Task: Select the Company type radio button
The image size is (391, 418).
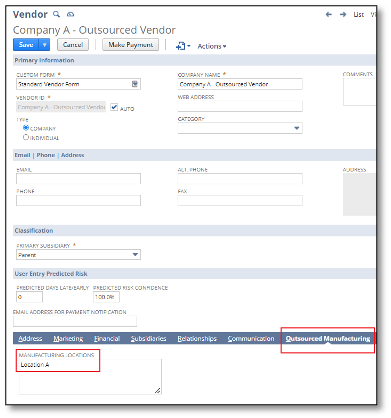Action: pos(26,128)
